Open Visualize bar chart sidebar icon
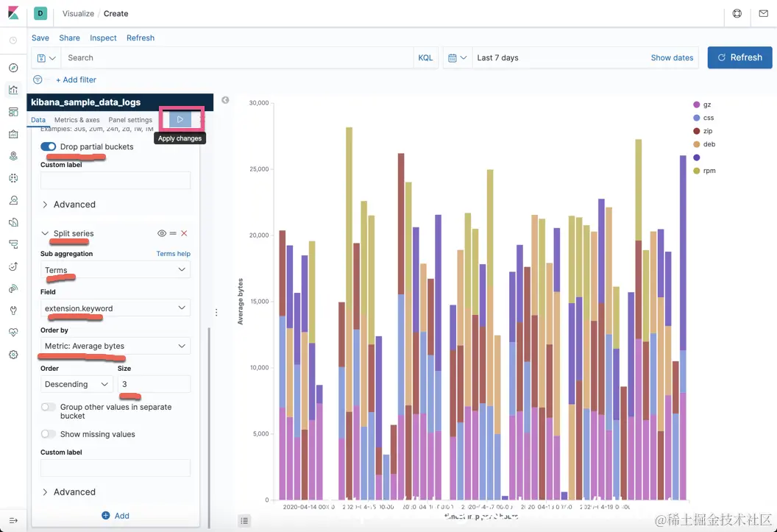The image size is (777, 532). [13, 90]
